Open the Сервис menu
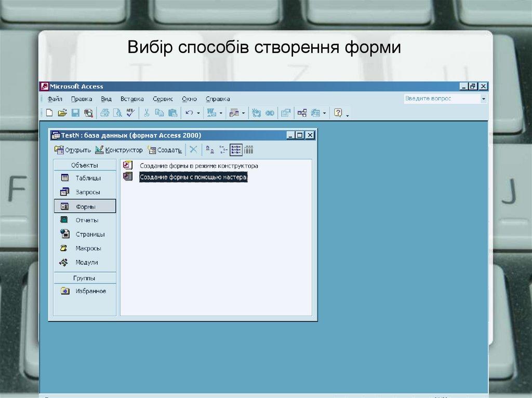This screenshot has width=532, height=398. click(163, 98)
